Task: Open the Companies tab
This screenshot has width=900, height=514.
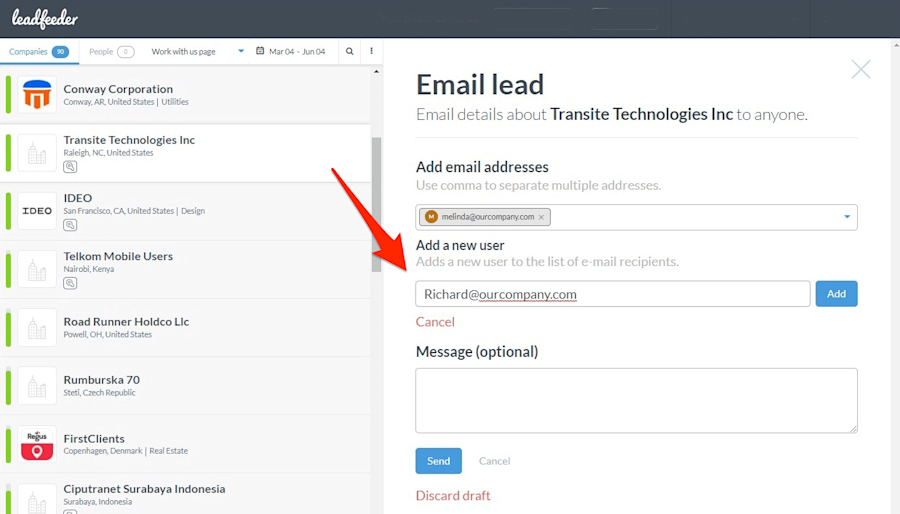Action: pos(38,52)
